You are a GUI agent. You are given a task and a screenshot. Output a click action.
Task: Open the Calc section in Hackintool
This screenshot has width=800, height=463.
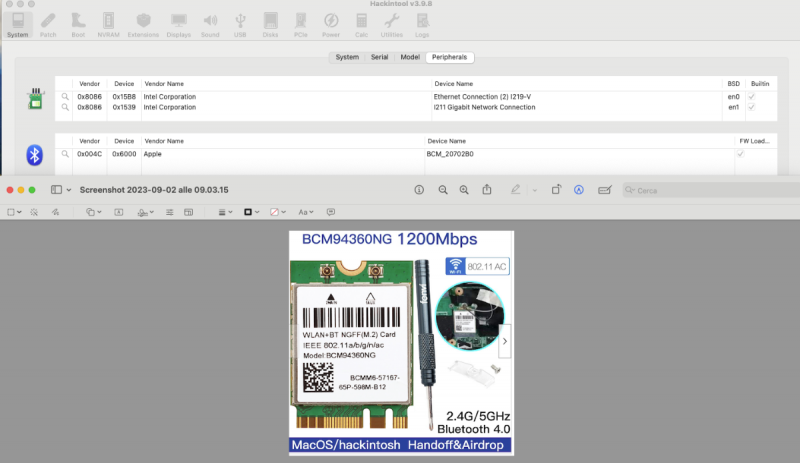pos(361,25)
